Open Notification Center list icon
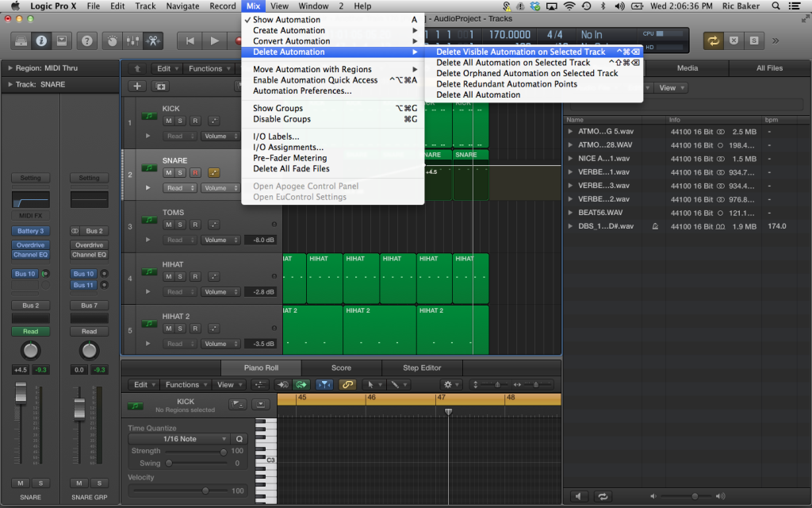 tap(795, 6)
